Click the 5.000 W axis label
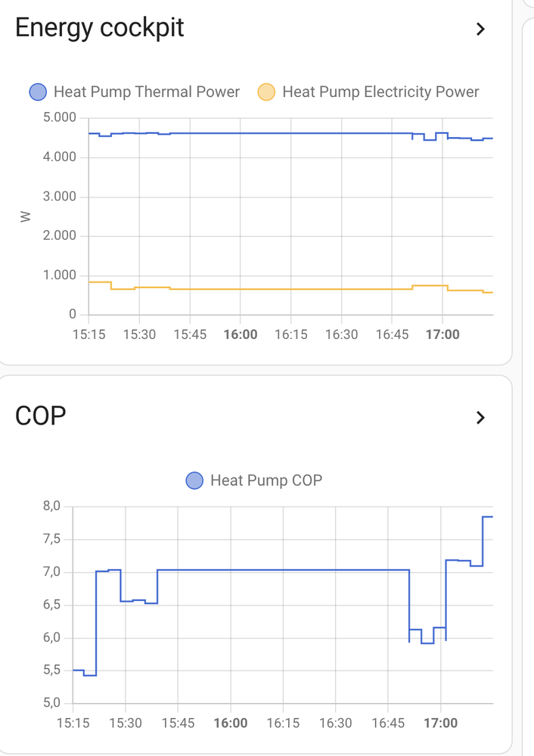 point(60,118)
